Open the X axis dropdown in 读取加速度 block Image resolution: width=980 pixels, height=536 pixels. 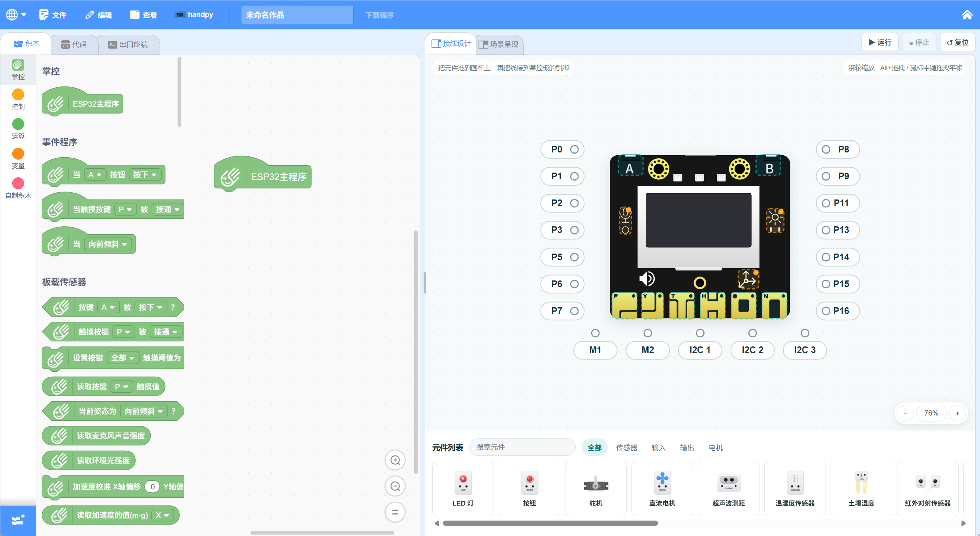click(x=162, y=515)
